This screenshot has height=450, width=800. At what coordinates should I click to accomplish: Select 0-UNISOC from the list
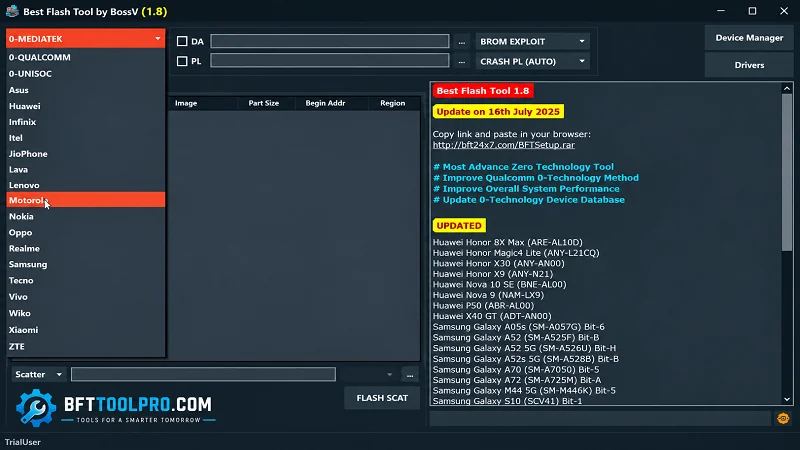85,73
